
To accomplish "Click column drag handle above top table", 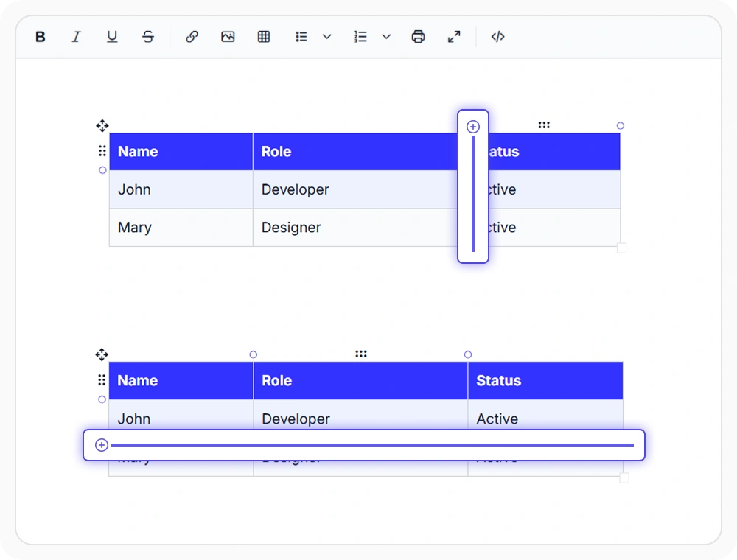I will 544,125.
